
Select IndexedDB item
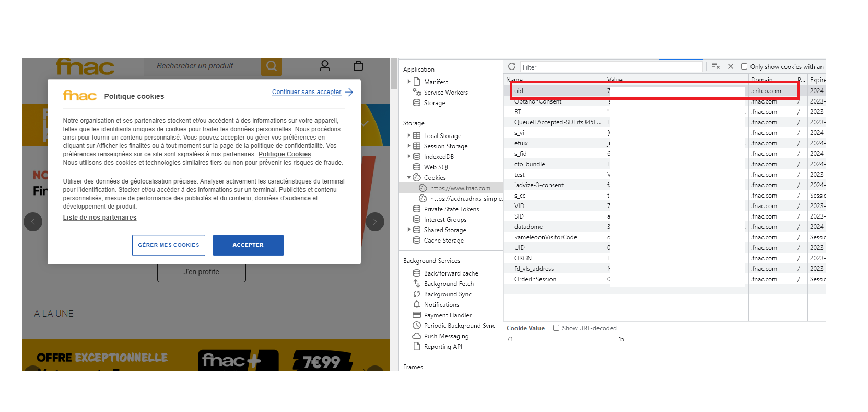(439, 157)
